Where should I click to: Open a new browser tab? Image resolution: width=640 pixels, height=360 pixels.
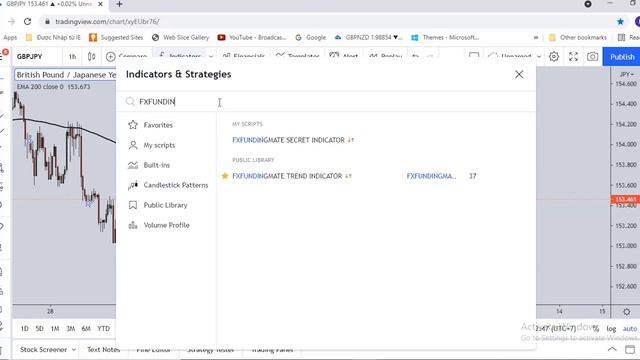pos(119,4)
